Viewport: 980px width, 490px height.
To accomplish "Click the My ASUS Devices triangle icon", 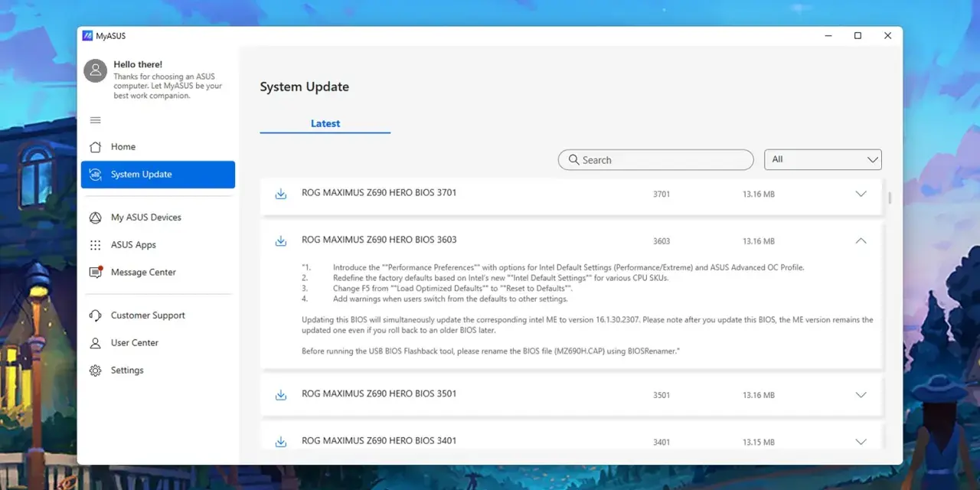I will point(96,217).
